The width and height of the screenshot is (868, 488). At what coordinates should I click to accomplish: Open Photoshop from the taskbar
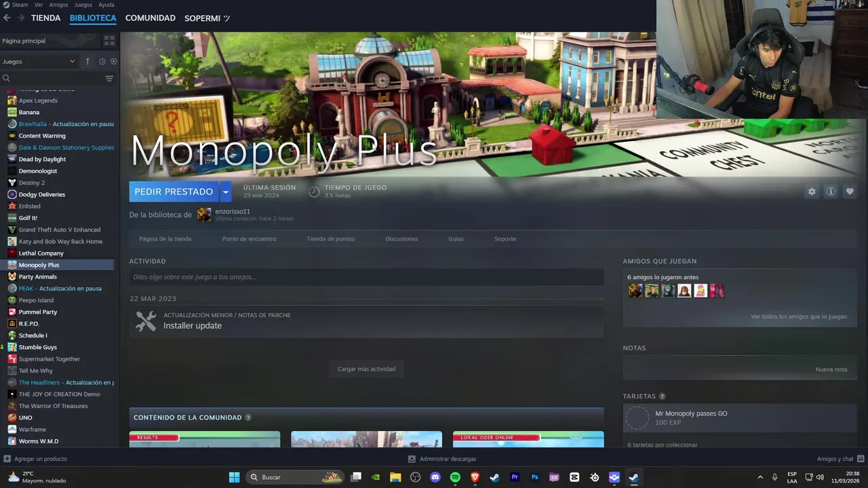534,477
